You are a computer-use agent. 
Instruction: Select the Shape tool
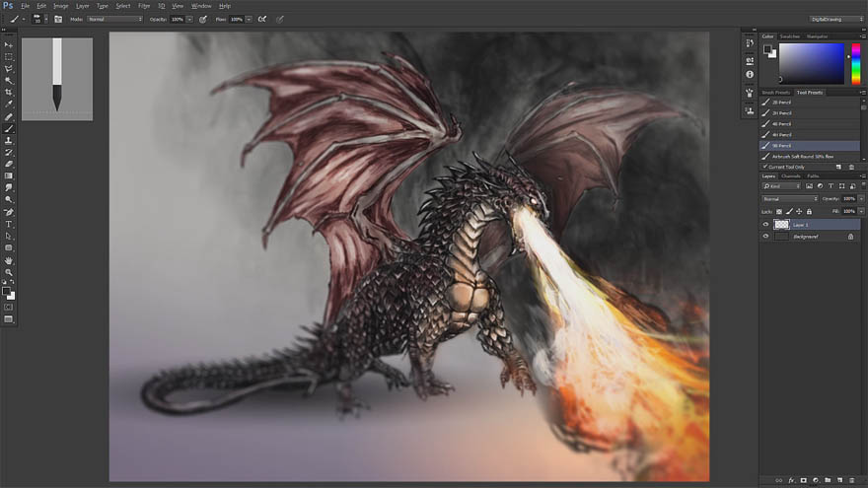[x=8, y=247]
